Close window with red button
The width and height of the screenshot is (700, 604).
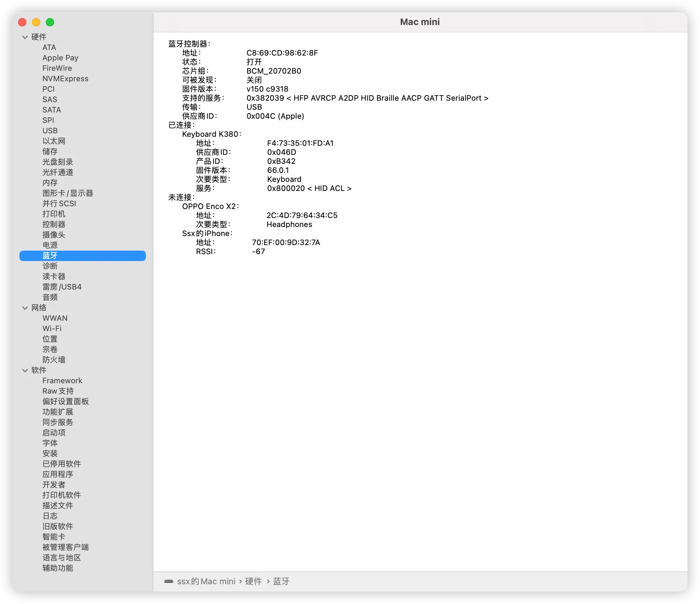tap(22, 22)
